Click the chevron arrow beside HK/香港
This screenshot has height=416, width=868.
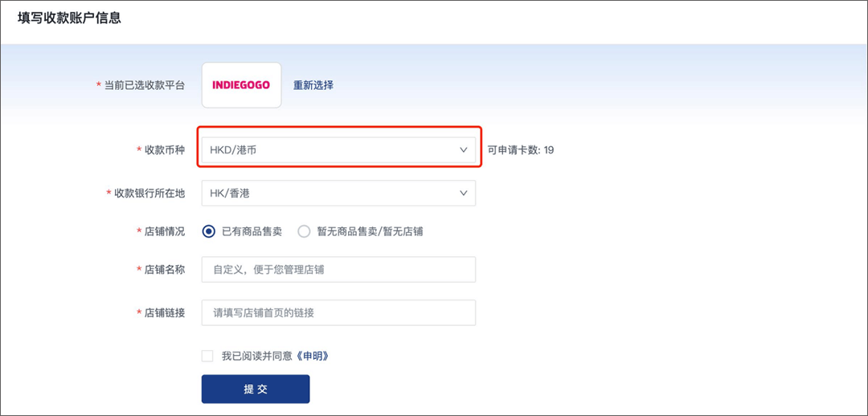point(464,193)
